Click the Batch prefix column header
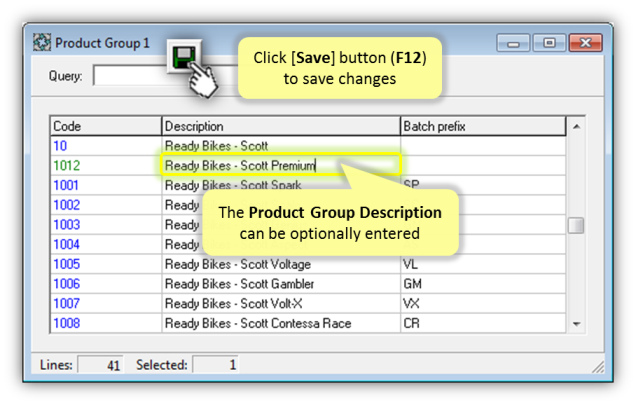 pos(483,126)
